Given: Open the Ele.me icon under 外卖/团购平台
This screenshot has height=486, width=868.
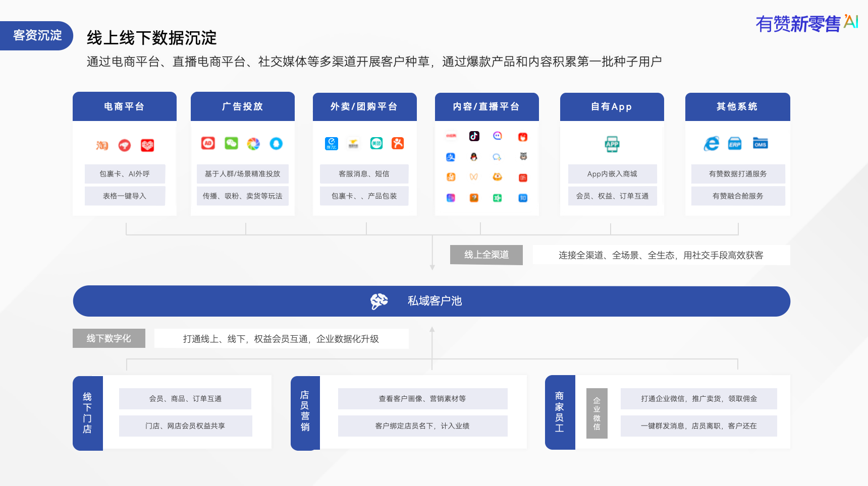Looking at the screenshot, I should tap(331, 144).
